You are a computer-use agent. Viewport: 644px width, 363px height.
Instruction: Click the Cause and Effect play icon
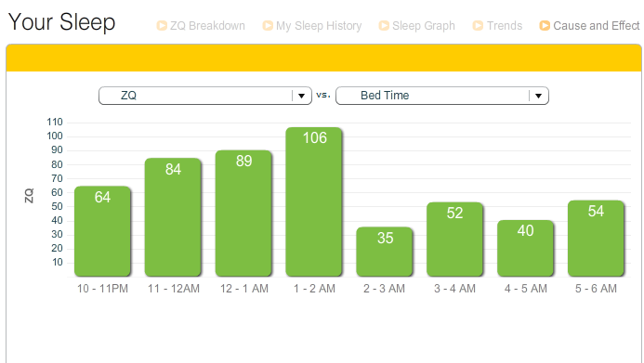coord(545,26)
